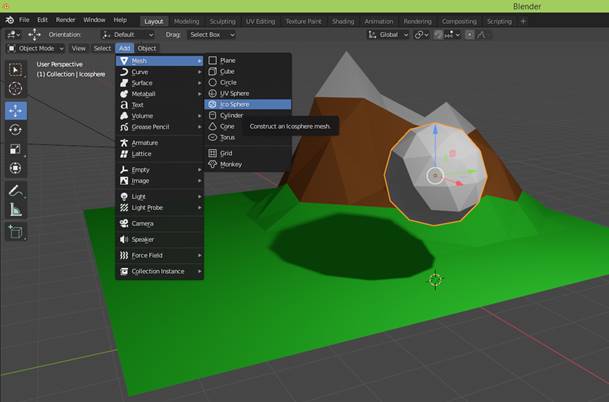Click the Blender logo icon
The image size is (609, 402).
click(x=10, y=20)
